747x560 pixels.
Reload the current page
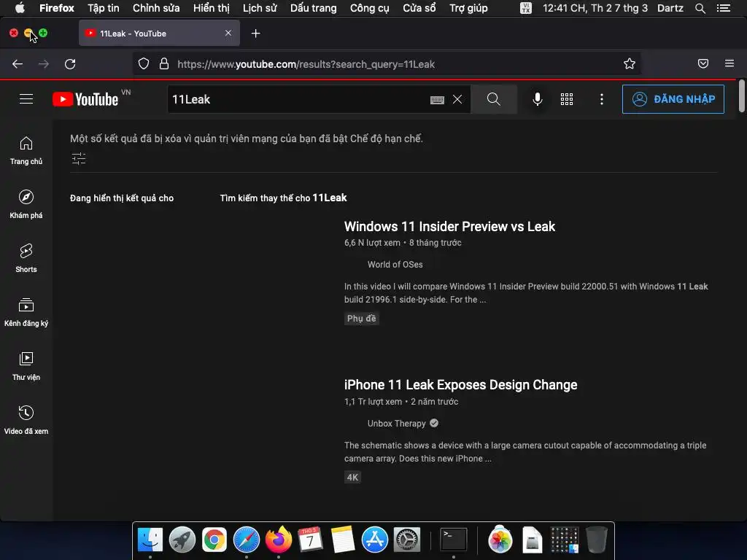point(70,64)
